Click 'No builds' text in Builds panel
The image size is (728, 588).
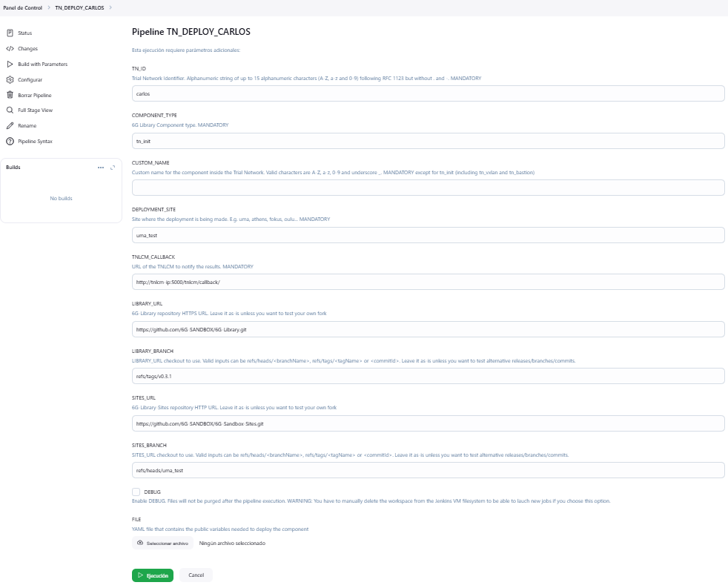point(62,198)
